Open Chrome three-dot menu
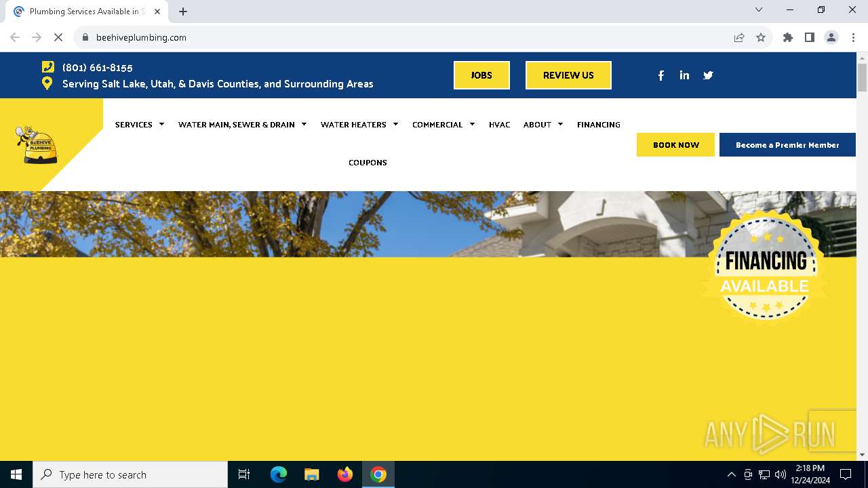The width and height of the screenshot is (868, 488). pos(853,37)
